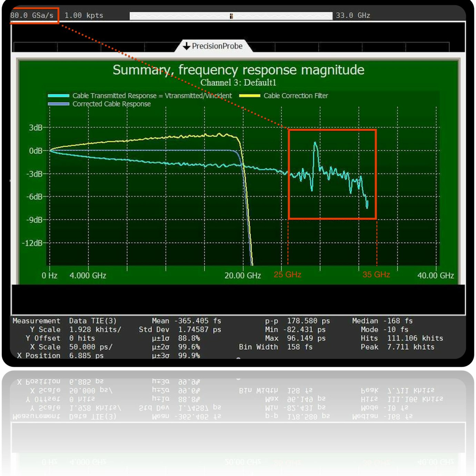Click the 1.00 kpts memory depth readout
This screenshot has height=476, width=476.
[84, 16]
